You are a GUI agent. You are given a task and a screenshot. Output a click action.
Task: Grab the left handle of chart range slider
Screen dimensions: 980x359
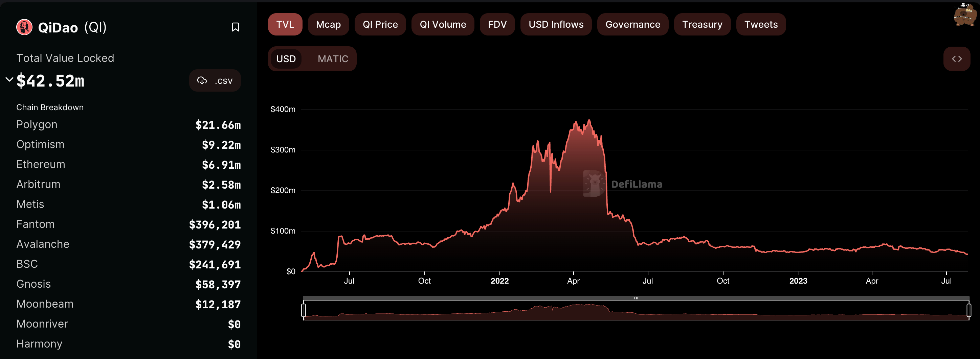(303, 310)
